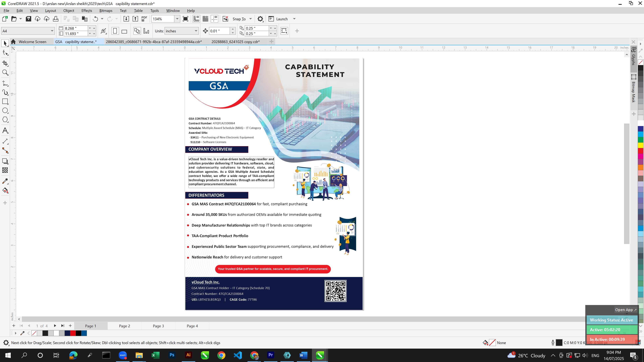This screenshot has width=644, height=362.
Task: Expand document palette flyout arrow
Action: point(15,333)
